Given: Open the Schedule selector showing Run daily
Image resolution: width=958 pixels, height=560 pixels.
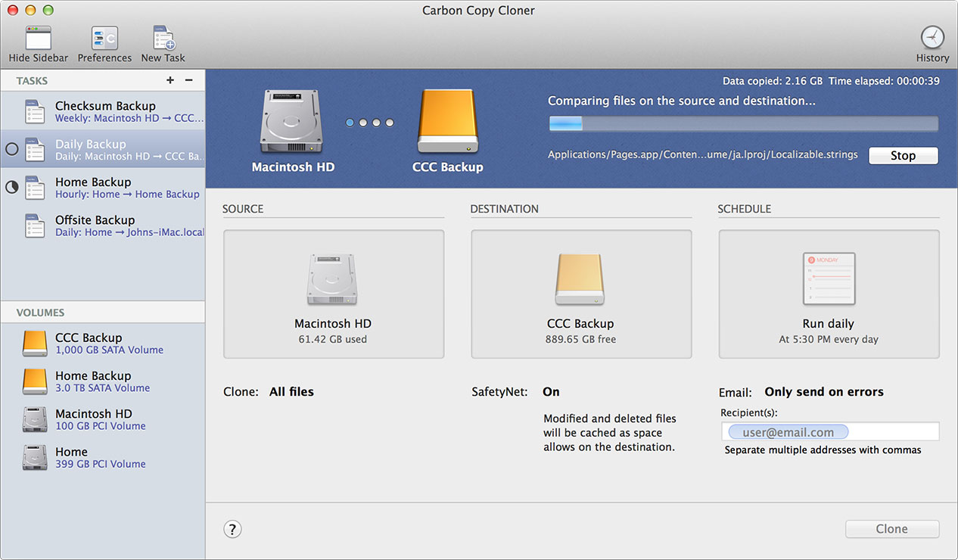Looking at the screenshot, I should coord(829,294).
